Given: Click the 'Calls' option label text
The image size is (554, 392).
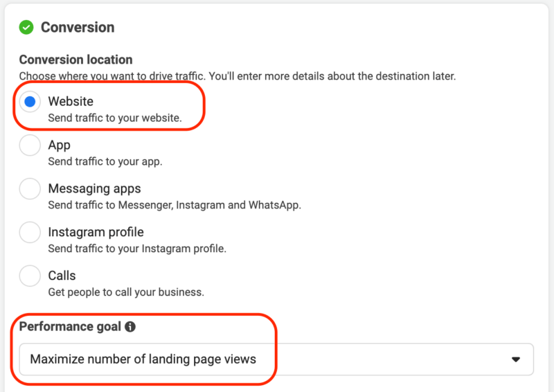Looking at the screenshot, I should point(62,276).
